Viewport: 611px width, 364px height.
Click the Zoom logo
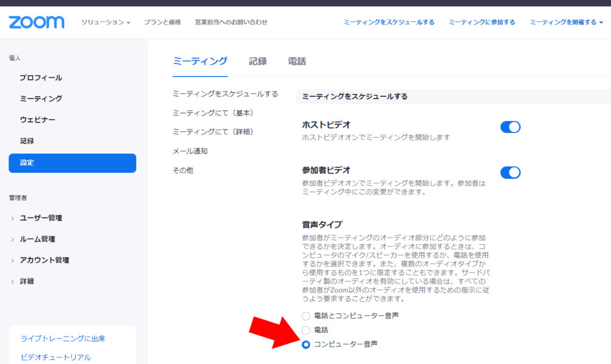click(36, 22)
